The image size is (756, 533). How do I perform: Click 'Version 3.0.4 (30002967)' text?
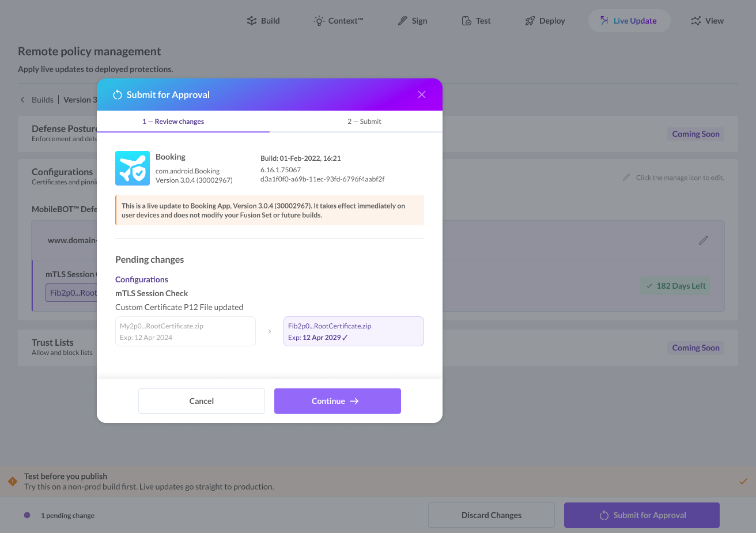pyautogui.click(x=194, y=180)
